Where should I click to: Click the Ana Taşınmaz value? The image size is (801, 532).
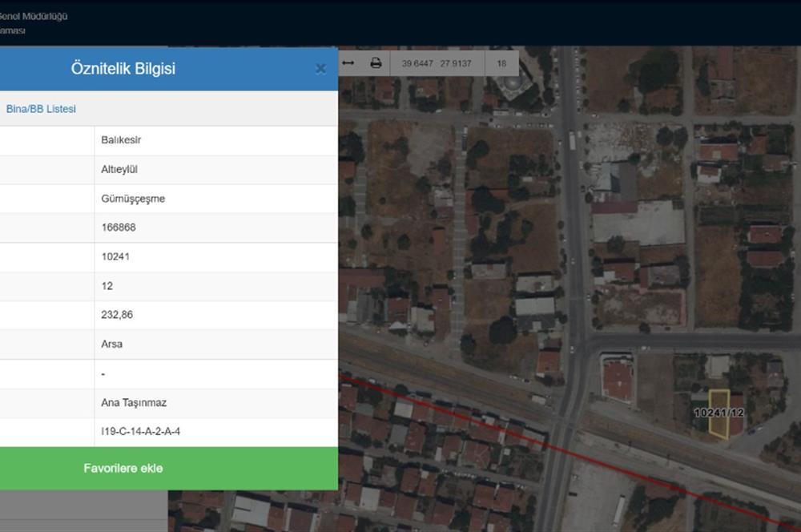[134, 403]
